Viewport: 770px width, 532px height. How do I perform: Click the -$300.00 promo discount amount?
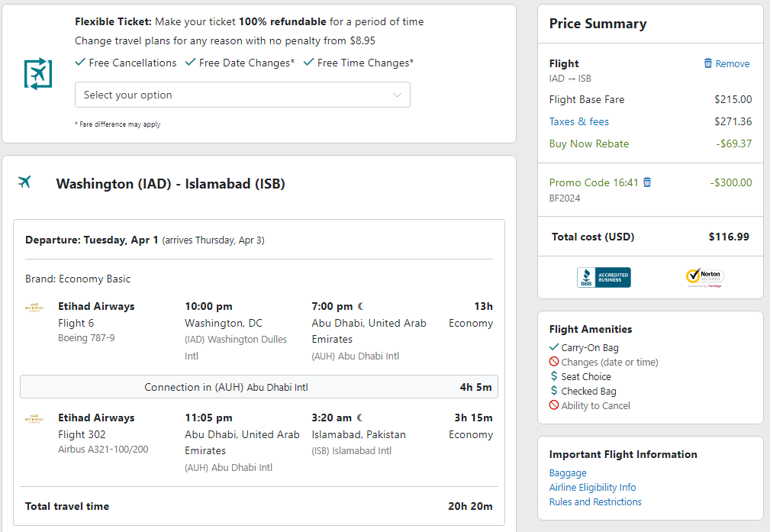(731, 182)
